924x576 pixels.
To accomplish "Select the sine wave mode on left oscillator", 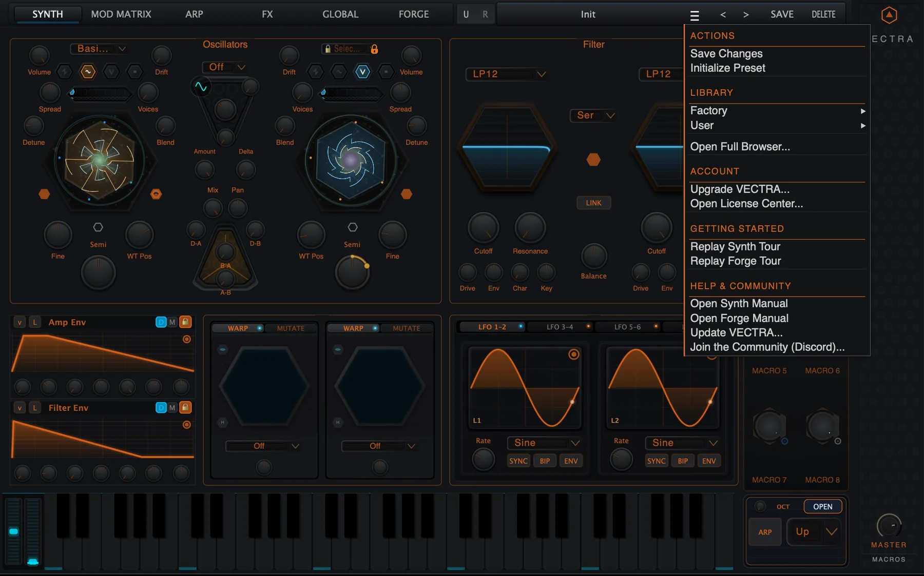I will (88, 72).
